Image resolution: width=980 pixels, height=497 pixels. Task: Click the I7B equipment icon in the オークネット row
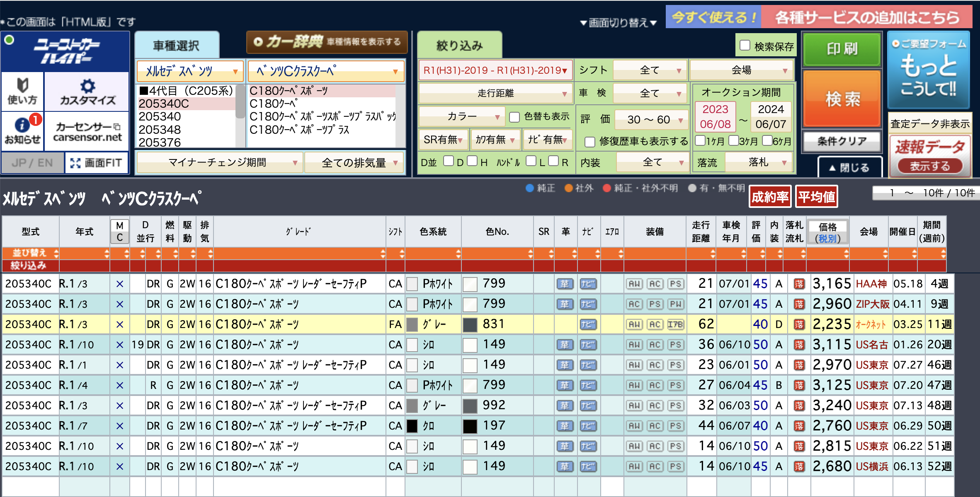tap(676, 324)
